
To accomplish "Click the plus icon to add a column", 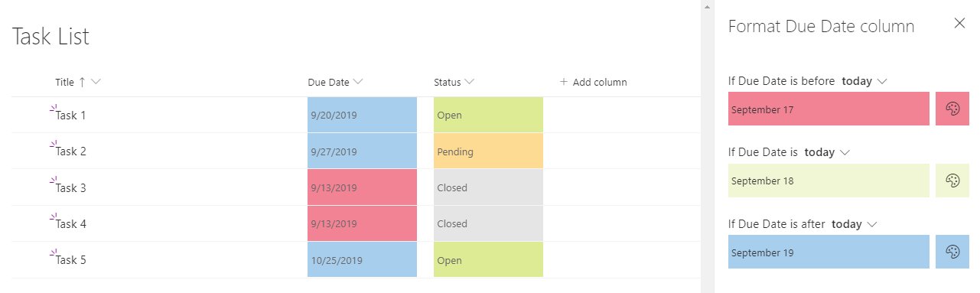I will (x=564, y=82).
